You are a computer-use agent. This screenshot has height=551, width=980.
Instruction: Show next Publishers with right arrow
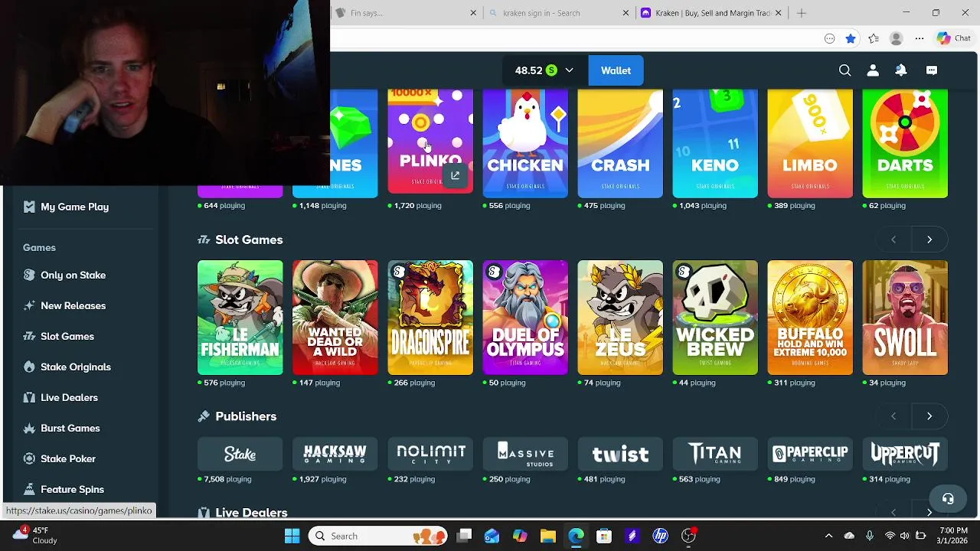(929, 416)
